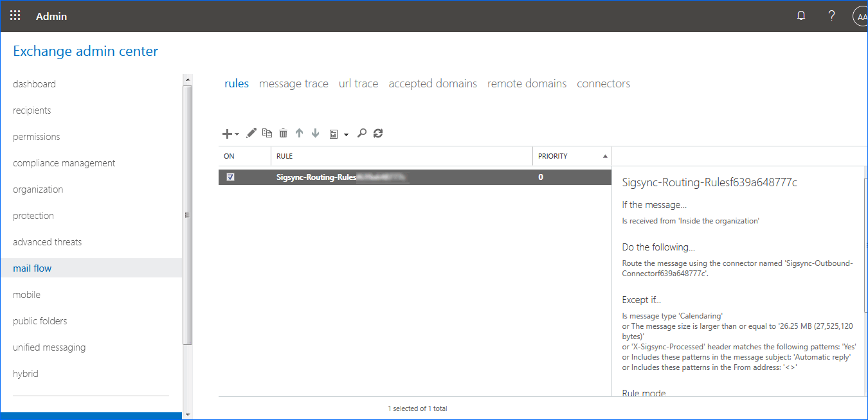Go to recipients in the sidebar
The height and width of the screenshot is (420, 868).
click(32, 110)
